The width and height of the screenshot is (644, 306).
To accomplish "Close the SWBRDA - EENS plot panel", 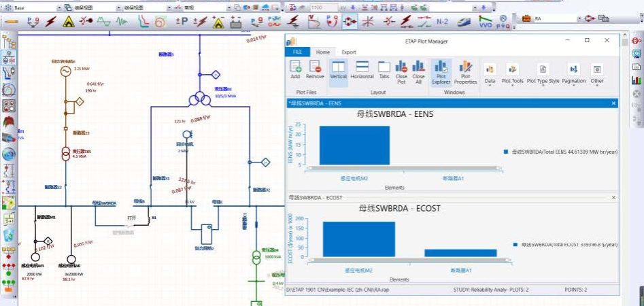I will click(x=613, y=103).
